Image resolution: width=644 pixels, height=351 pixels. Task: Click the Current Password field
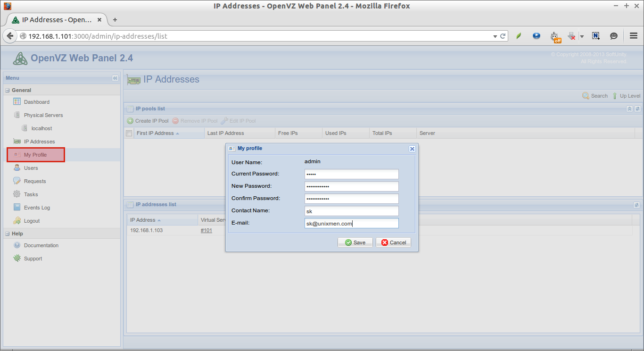[x=352, y=174]
